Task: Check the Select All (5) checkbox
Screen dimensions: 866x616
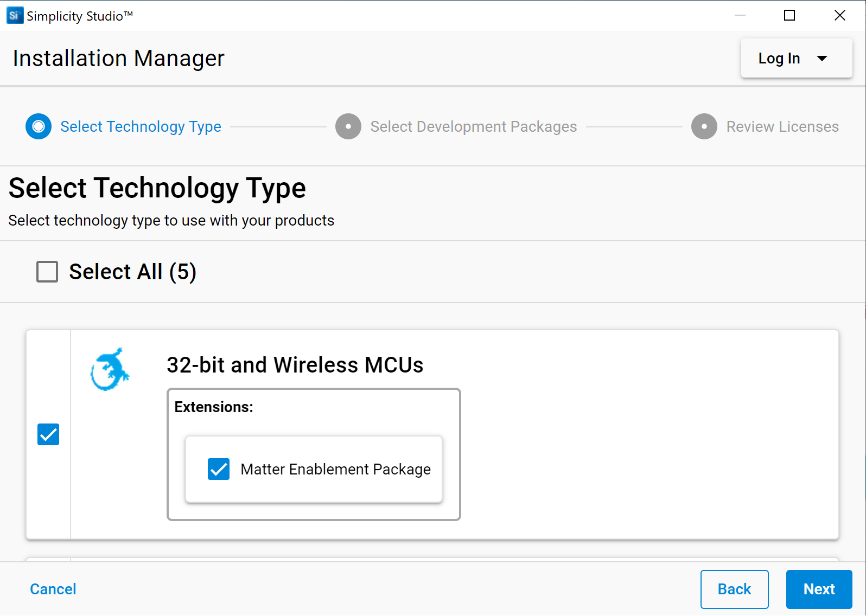Action: (47, 272)
